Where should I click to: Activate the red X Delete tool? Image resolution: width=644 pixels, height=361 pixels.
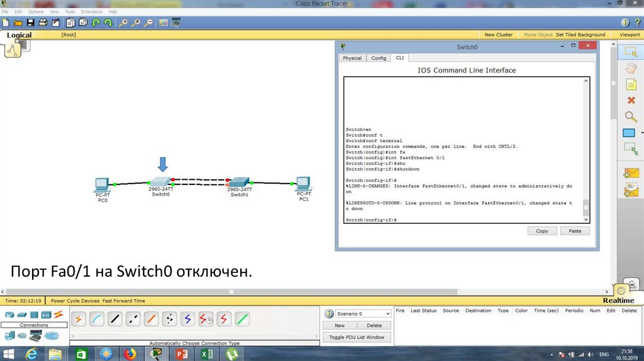tap(631, 100)
